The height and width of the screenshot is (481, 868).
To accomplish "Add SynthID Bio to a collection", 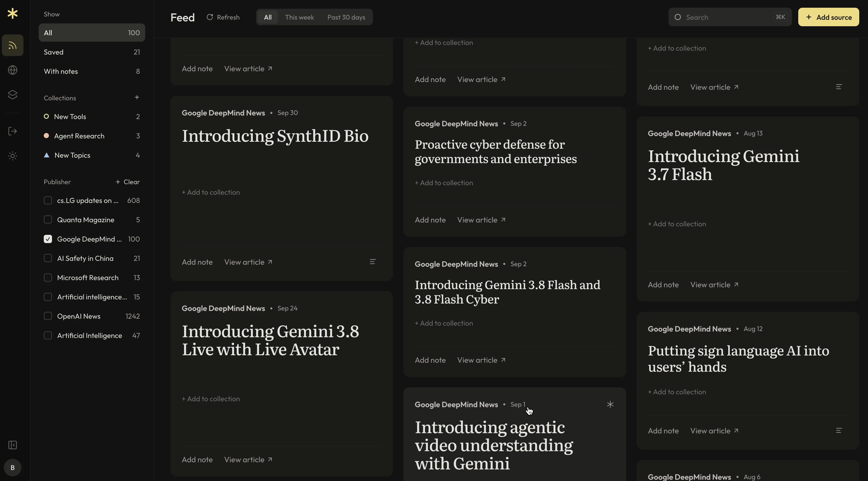I will point(211,192).
